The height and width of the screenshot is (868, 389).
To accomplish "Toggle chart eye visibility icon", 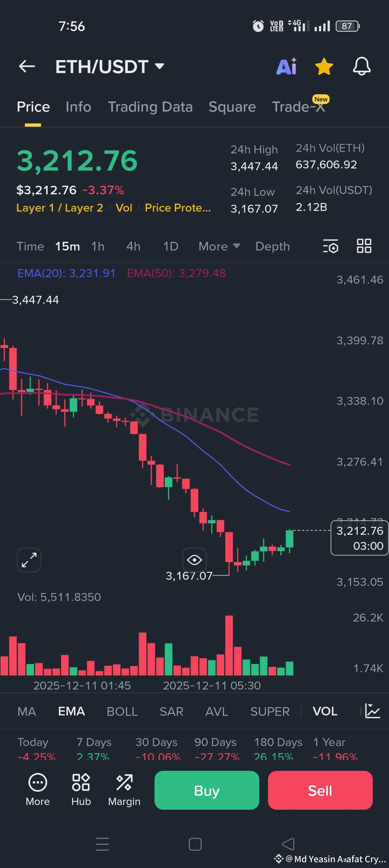I will pos(194,560).
